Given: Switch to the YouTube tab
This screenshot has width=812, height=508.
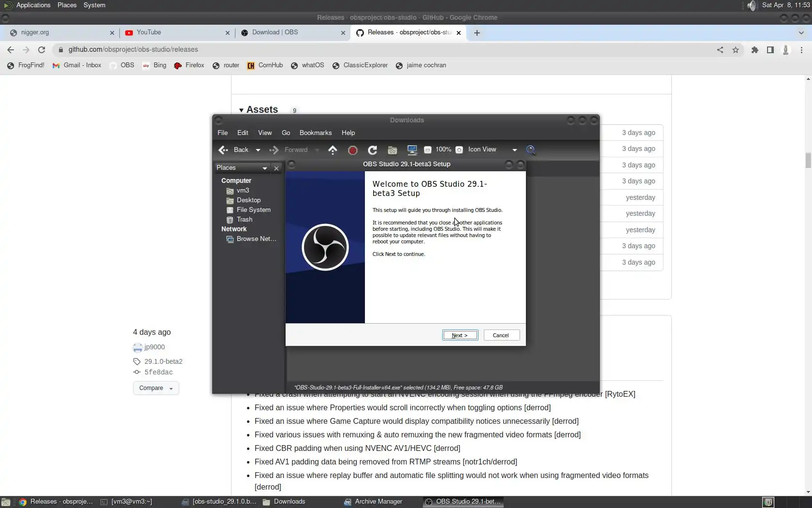Looking at the screenshot, I should [x=177, y=32].
